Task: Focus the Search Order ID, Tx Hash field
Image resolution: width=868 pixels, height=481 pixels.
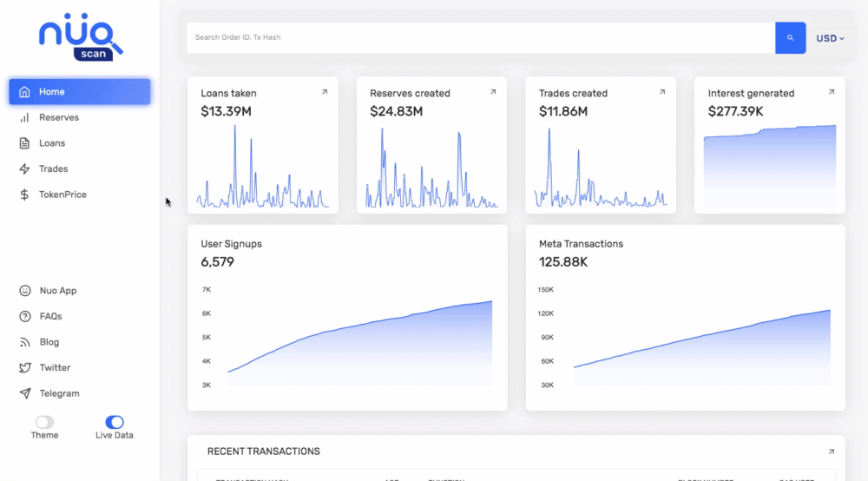Action: click(481, 37)
